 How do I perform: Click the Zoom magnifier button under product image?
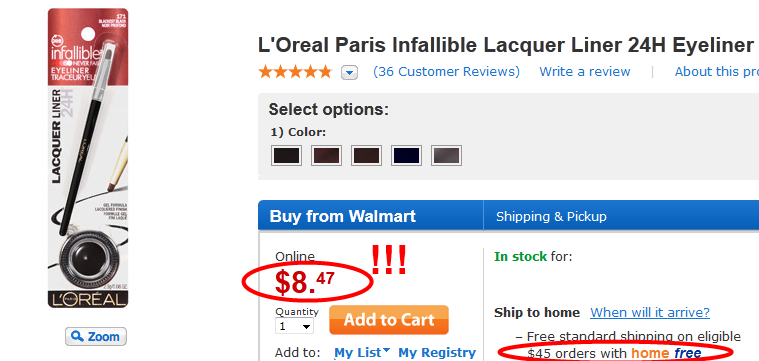point(96,336)
